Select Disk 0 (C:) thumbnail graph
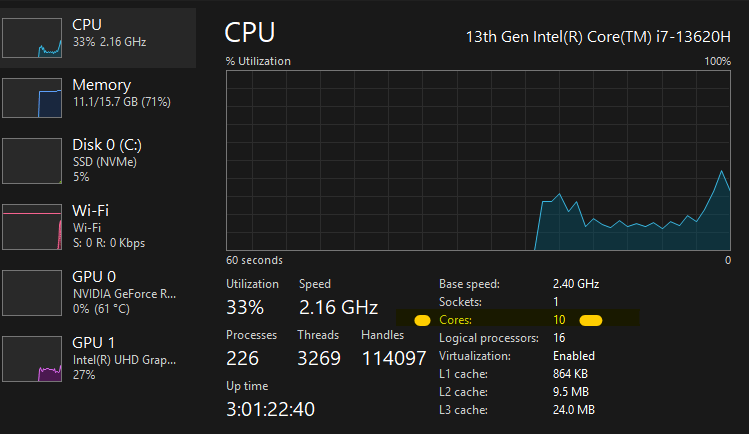 tap(32, 161)
